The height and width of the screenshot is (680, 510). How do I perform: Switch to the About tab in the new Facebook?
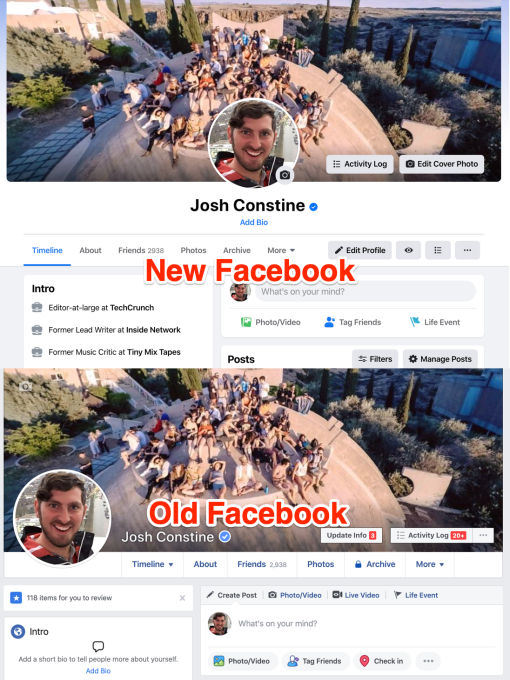(x=90, y=250)
